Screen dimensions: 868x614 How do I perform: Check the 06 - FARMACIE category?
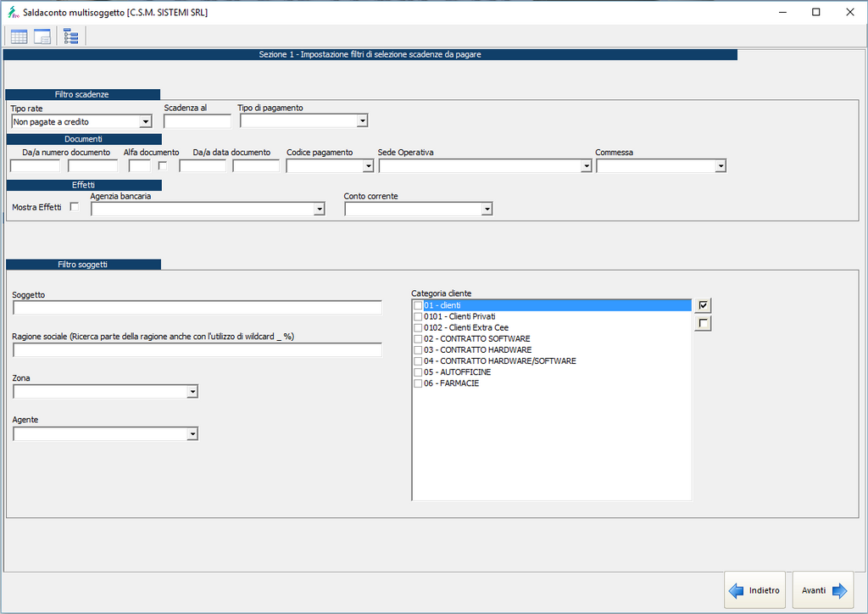(418, 383)
